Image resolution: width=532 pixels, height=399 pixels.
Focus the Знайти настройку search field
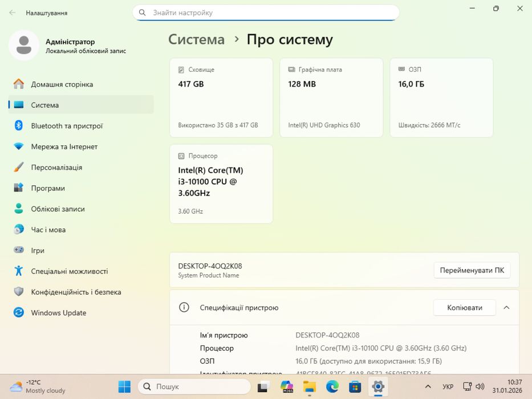pos(266,13)
